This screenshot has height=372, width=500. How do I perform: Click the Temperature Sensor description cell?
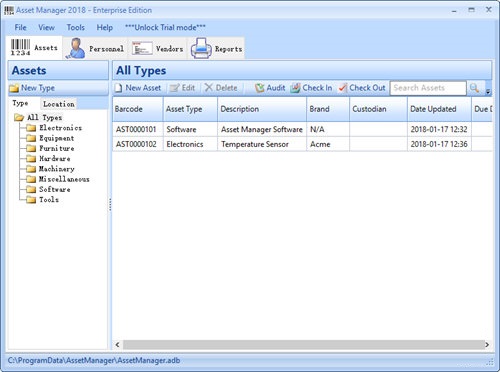click(262, 144)
